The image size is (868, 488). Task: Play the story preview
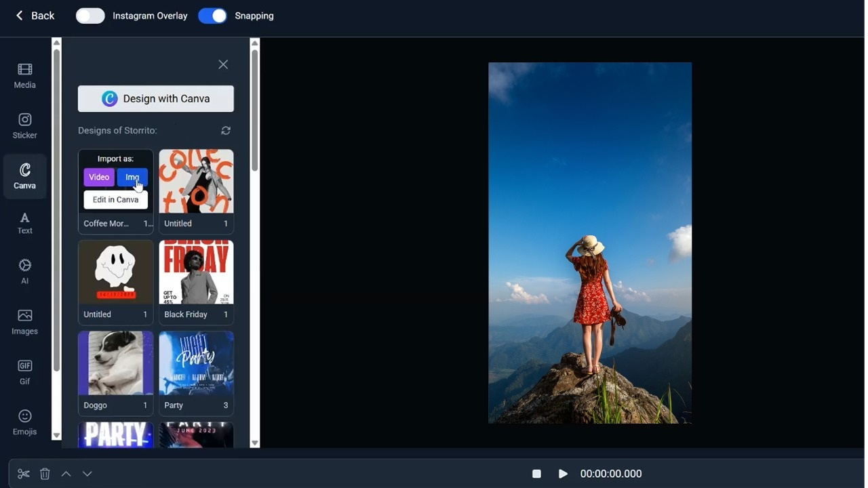coord(563,474)
